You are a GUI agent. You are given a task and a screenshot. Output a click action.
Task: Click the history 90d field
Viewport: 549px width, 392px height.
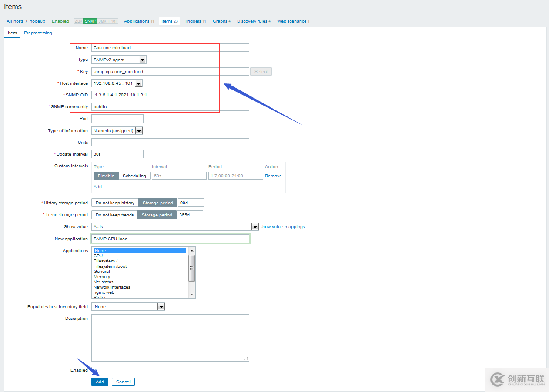[191, 203]
